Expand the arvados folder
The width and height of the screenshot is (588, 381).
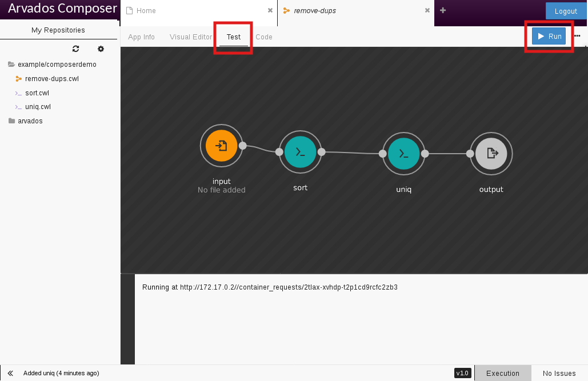coord(11,121)
